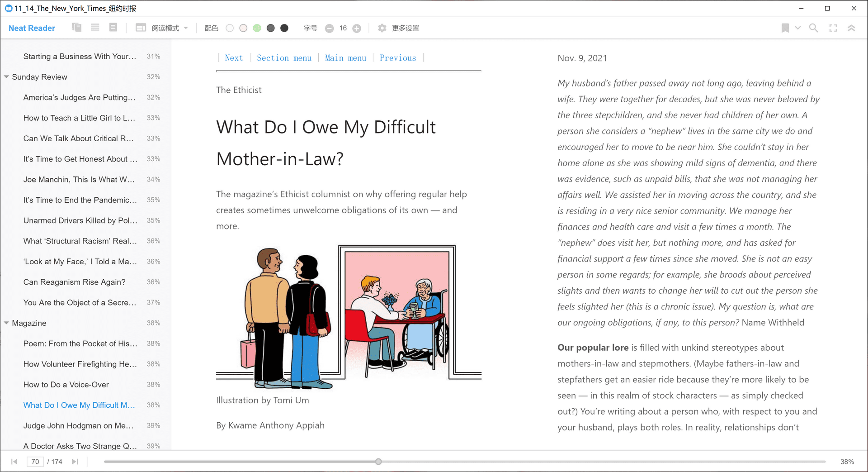Enter fullscreen with expand icon

[x=833, y=28]
